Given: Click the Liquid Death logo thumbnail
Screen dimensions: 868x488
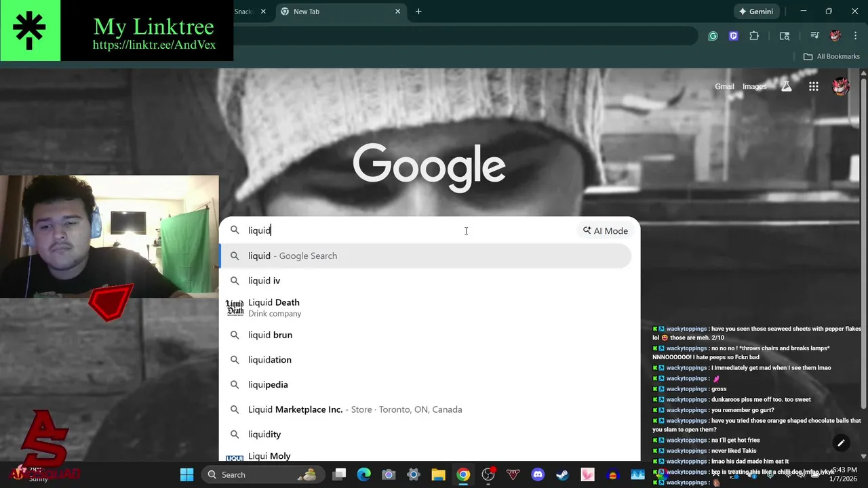Looking at the screenshot, I should tap(235, 308).
